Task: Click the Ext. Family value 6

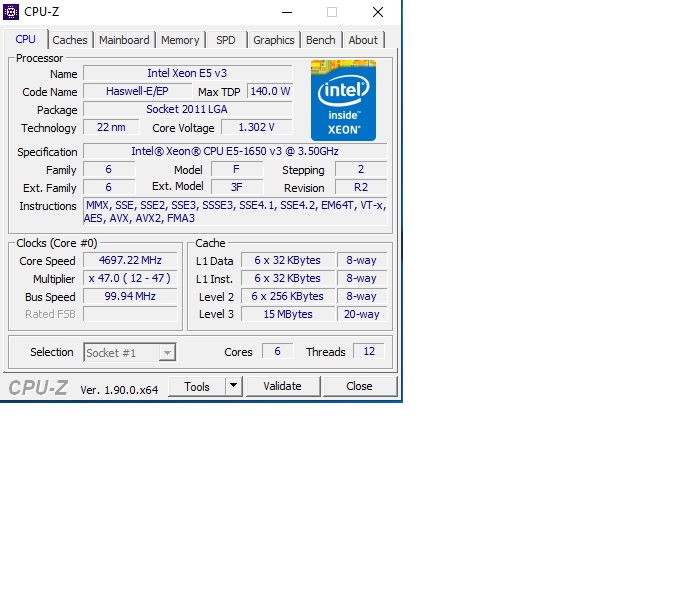Action: point(109,187)
